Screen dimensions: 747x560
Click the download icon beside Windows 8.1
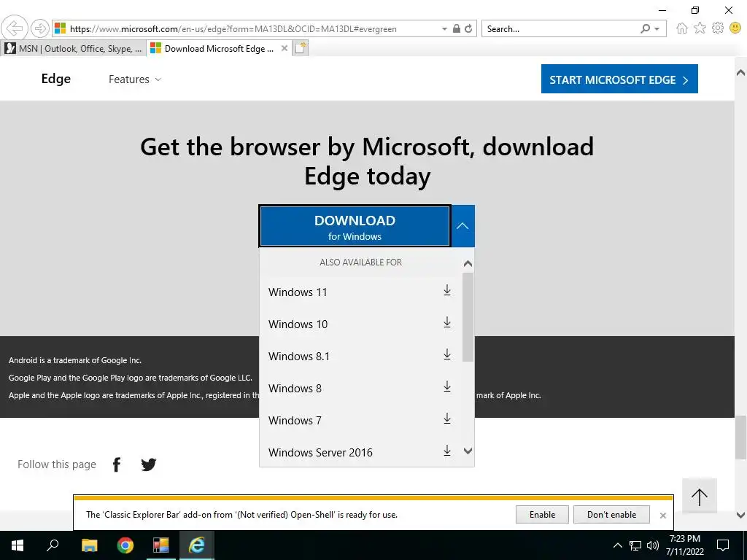447,354
